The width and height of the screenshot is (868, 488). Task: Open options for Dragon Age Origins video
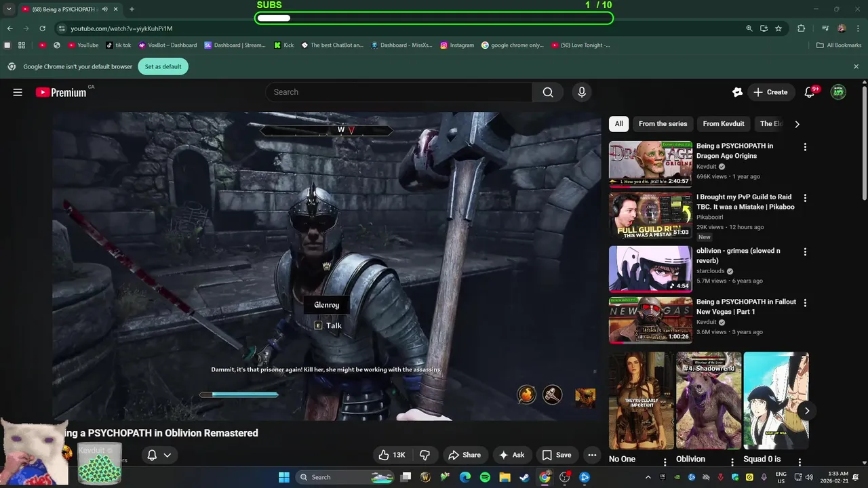[805, 146]
